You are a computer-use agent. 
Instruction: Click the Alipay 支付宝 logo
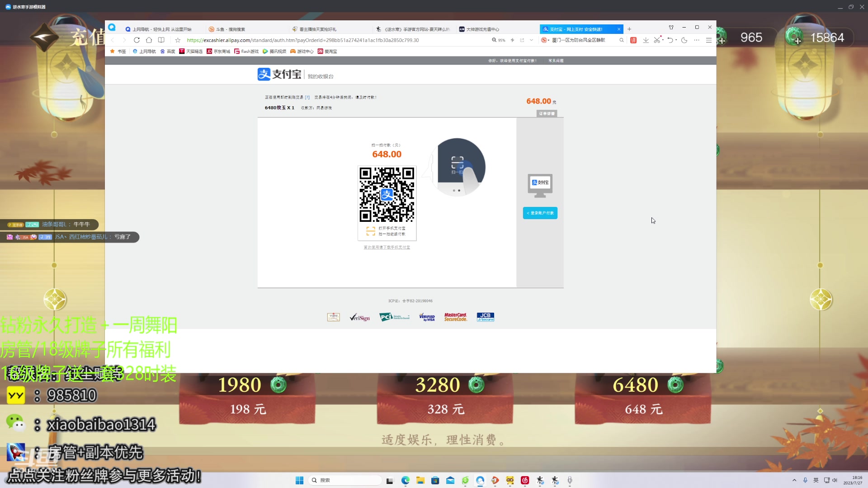[x=279, y=74]
